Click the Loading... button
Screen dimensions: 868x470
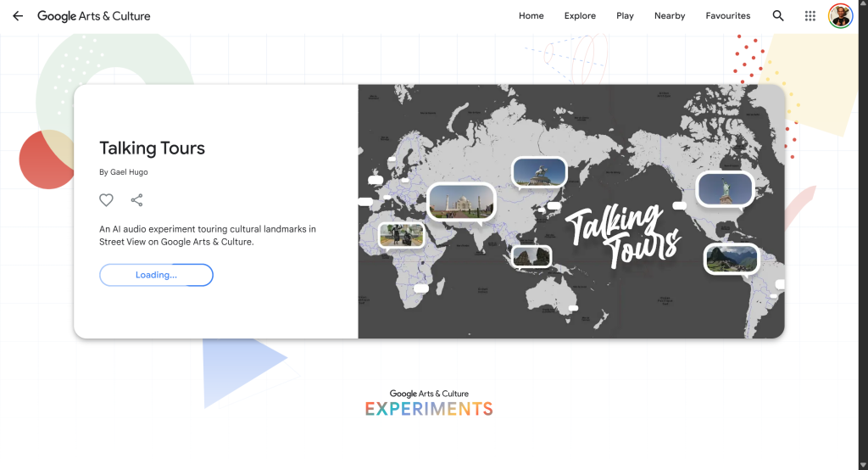156,275
